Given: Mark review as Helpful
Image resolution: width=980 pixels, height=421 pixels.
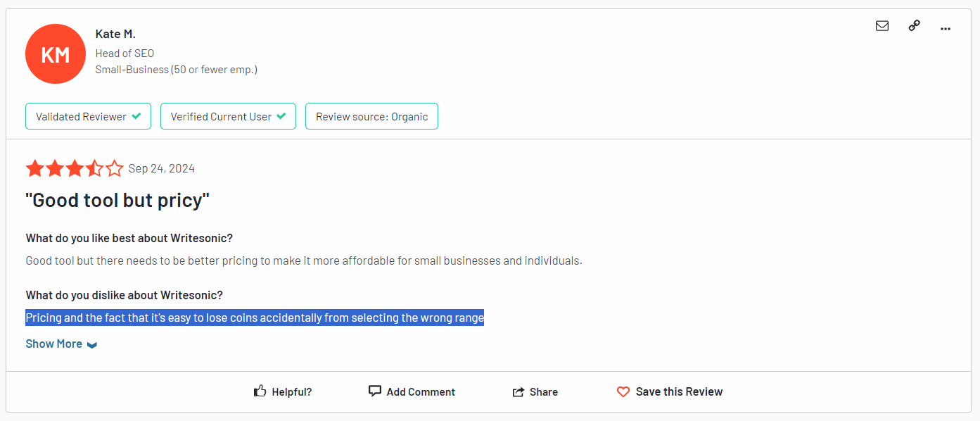Looking at the screenshot, I should pos(283,392).
